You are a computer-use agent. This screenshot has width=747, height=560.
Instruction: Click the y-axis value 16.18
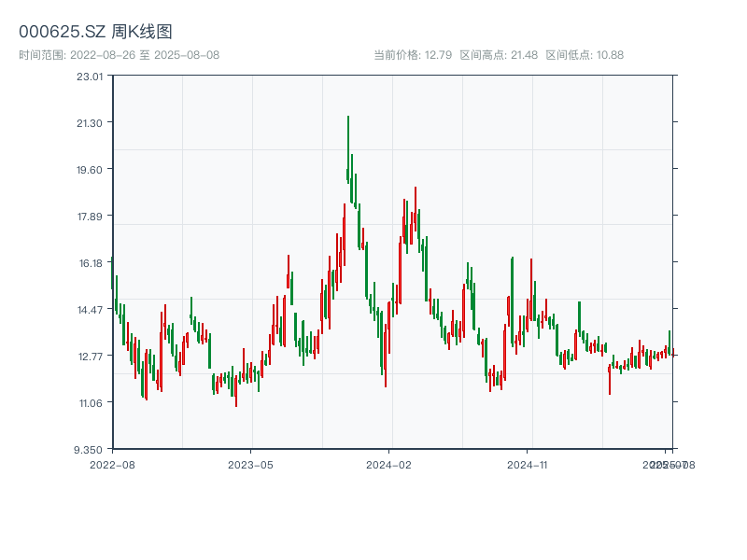[91, 263]
